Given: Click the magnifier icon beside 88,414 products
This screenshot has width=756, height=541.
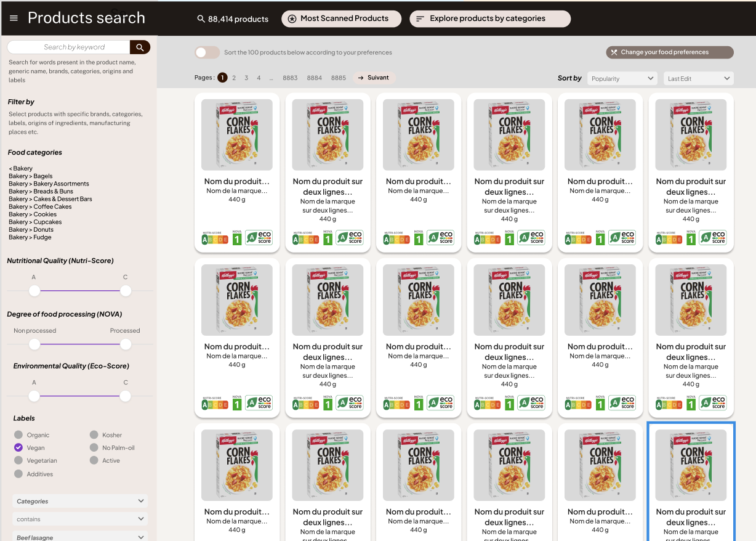Looking at the screenshot, I should click(201, 19).
